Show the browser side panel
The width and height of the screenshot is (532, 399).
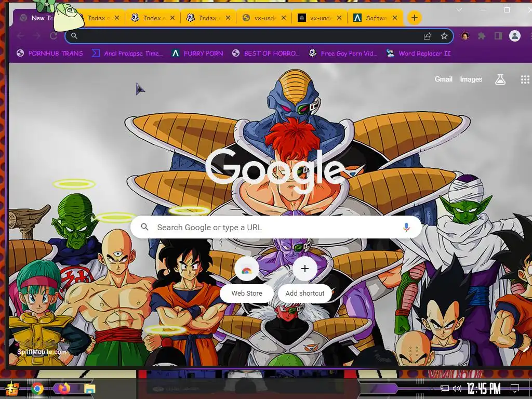point(498,36)
